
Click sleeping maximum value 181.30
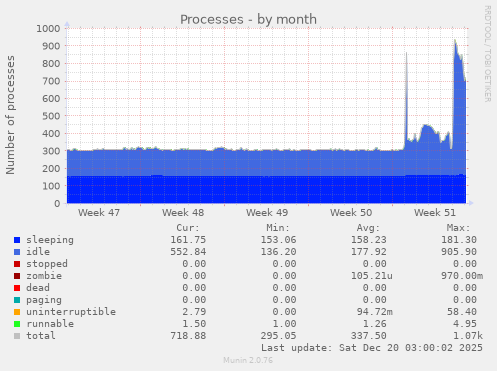point(459,240)
